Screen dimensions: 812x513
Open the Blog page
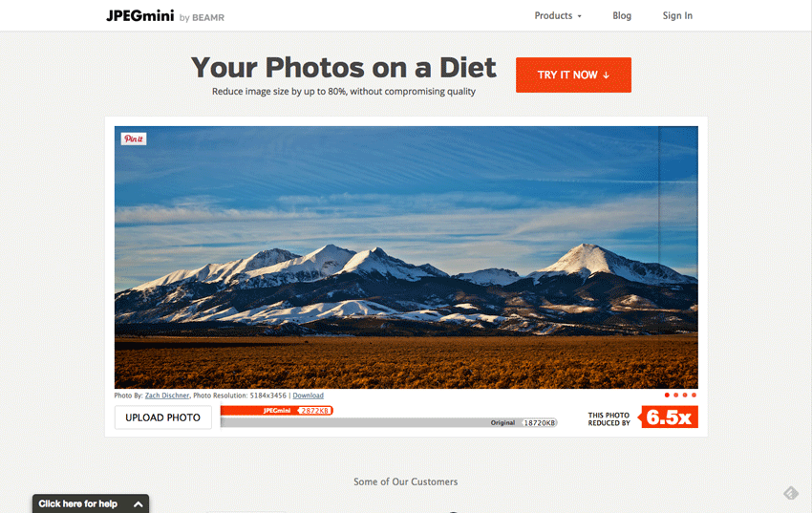point(622,16)
